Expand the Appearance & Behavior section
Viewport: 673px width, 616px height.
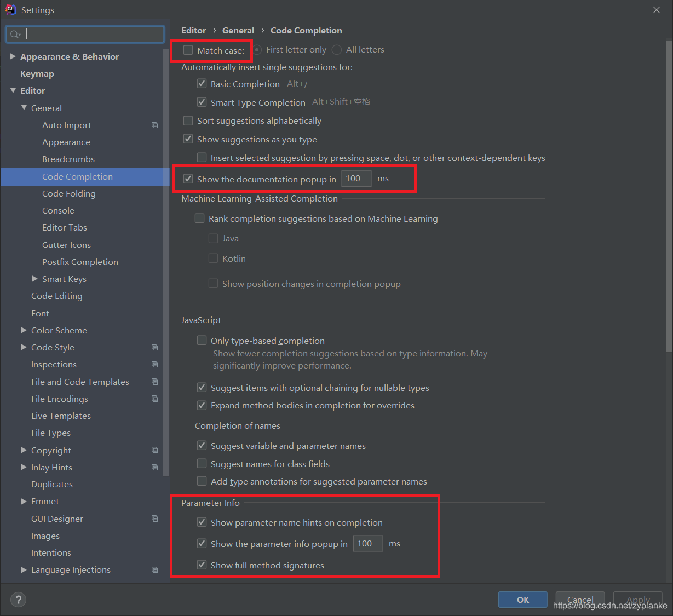click(x=13, y=56)
